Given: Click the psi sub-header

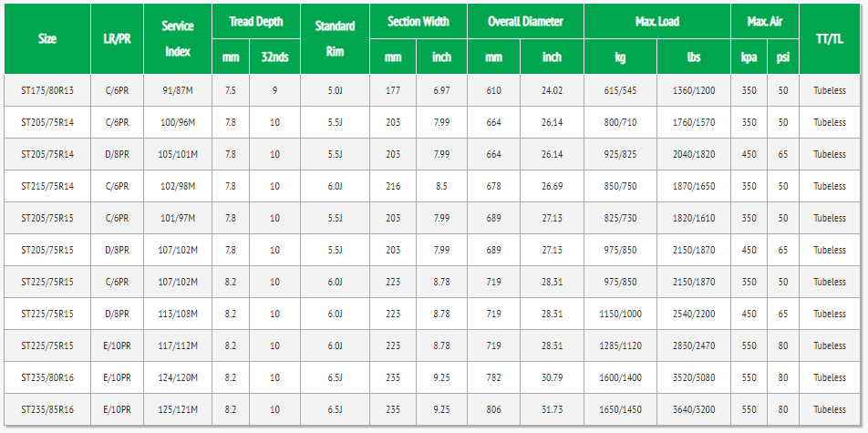Looking at the screenshot, I should pyautogui.click(x=782, y=57).
